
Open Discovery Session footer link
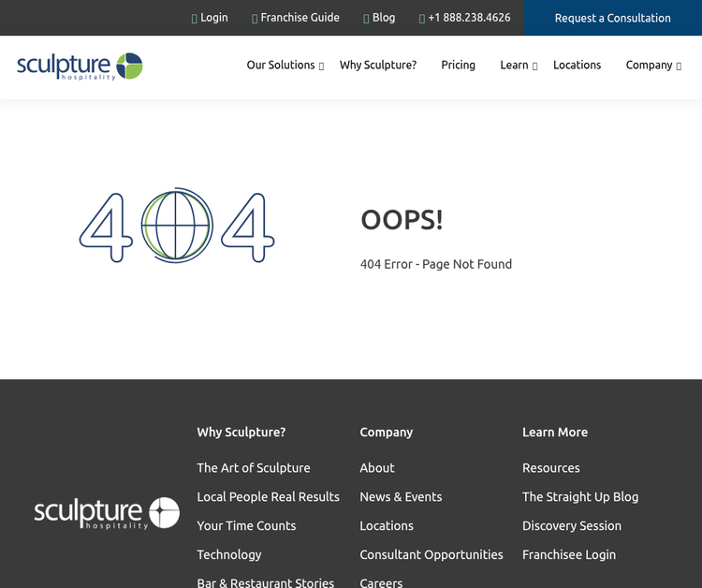pos(572,525)
